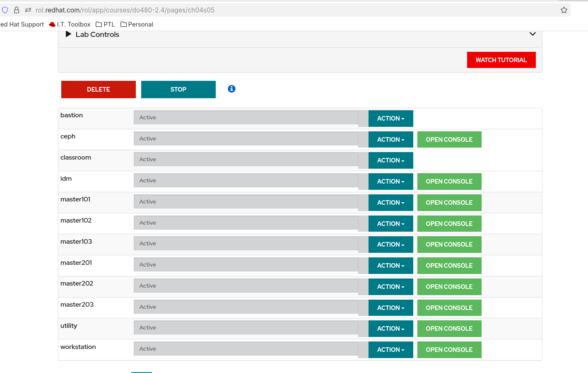
Task: Open the ACTION dropdown for classroom
Action: click(x=390, y=160)
